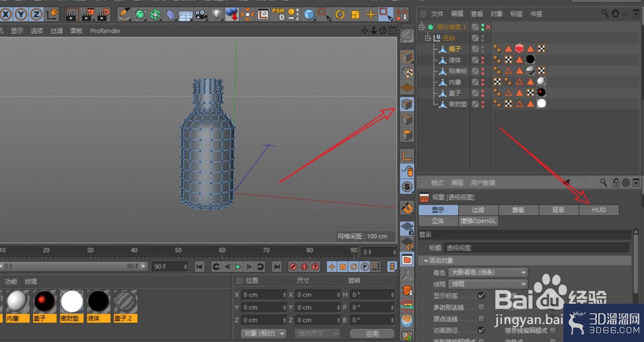Collapse the 细分曲面.1 tree node

coord(422,27)
